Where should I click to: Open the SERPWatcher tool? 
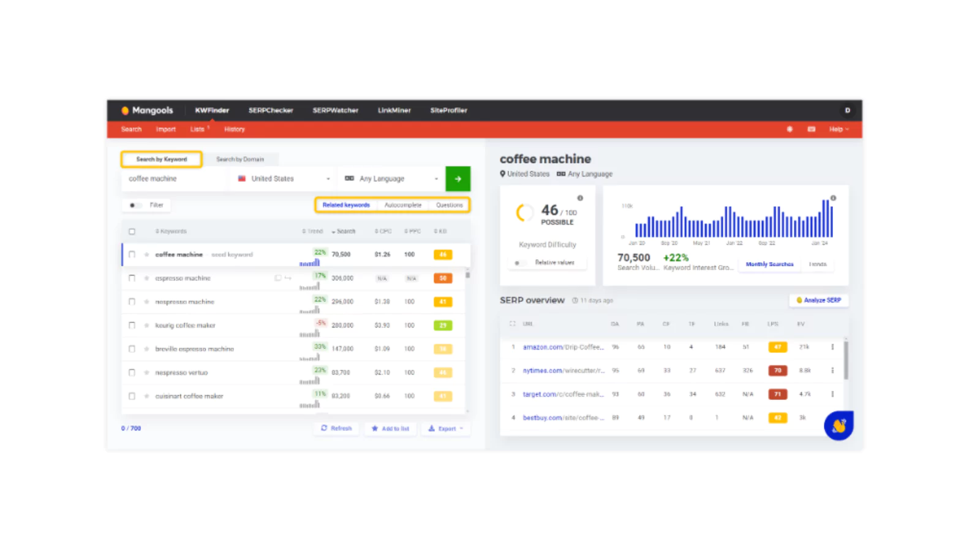[x=336, y=110]
